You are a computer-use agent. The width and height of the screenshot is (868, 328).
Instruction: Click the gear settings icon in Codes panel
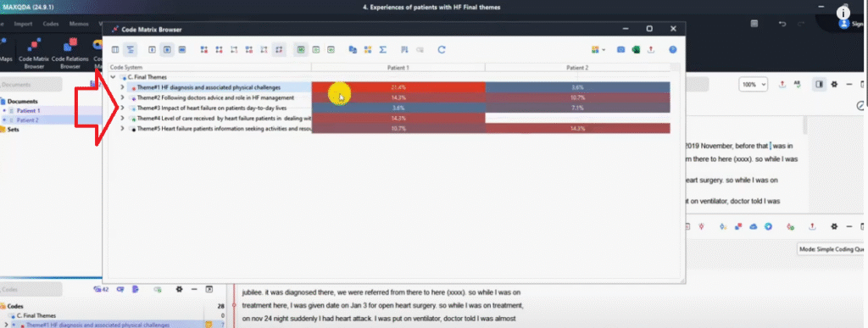(179, 289)
